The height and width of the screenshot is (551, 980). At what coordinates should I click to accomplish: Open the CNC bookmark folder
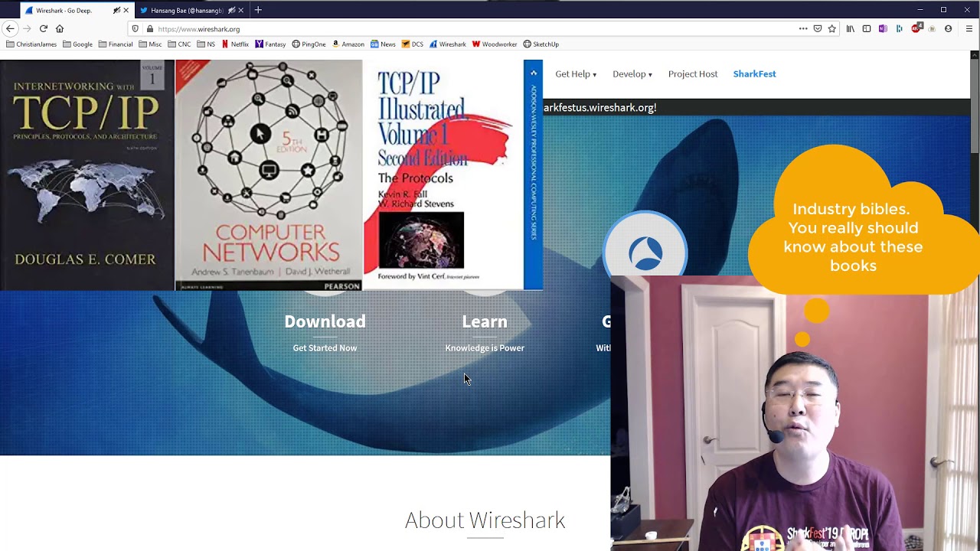179,44
